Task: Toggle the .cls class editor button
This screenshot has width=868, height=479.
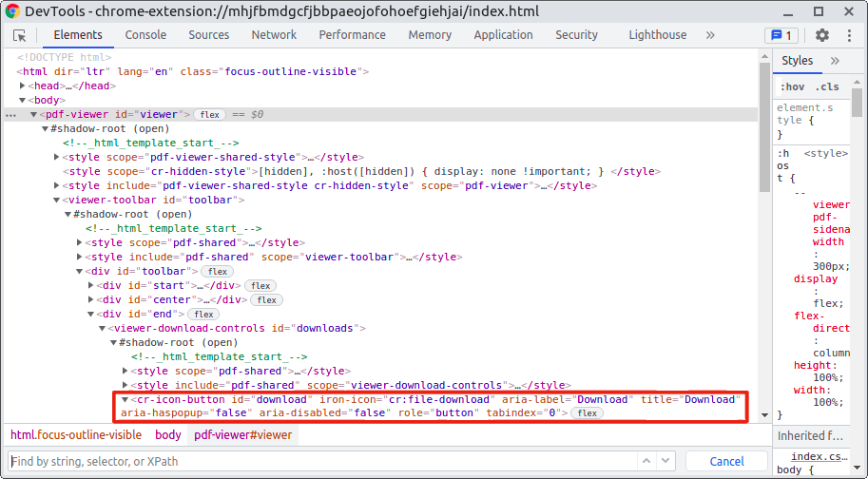Action: coord(826,86)
